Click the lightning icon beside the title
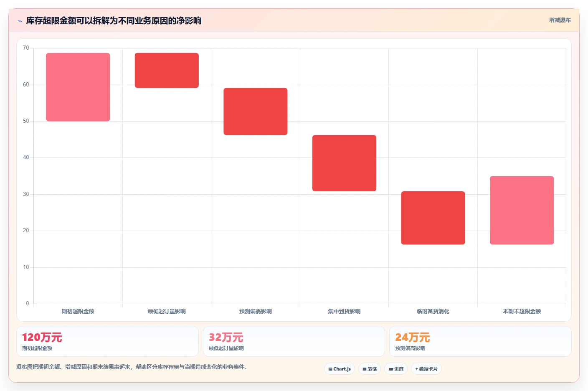Screen dimensions: 588x391 click(x=20, y=21)
